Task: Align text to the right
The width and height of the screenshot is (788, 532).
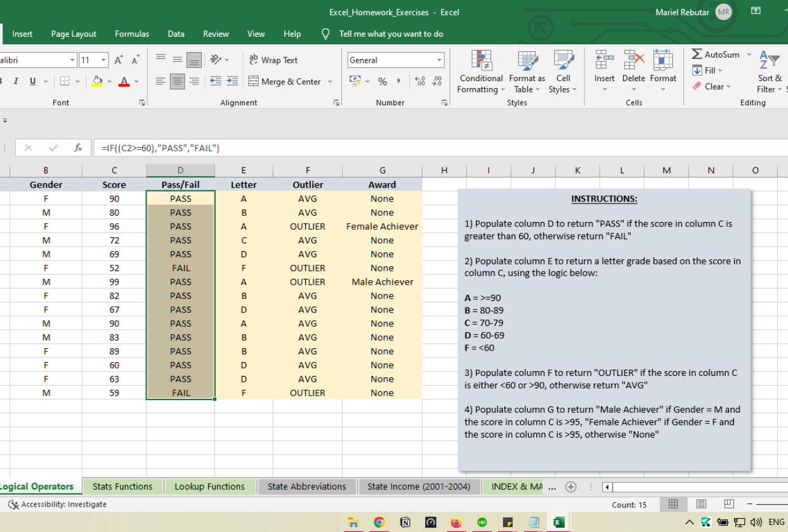Action: [194, 81]
